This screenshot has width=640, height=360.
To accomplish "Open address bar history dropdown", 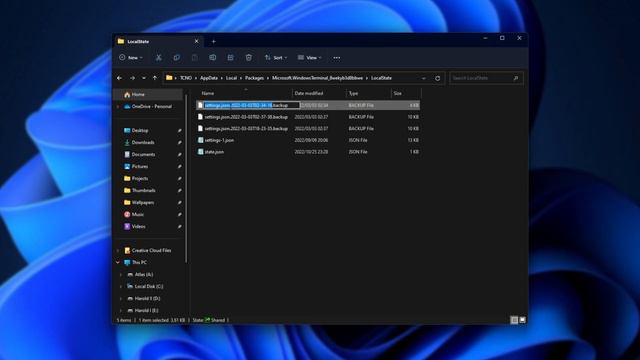I will (424, 78).
